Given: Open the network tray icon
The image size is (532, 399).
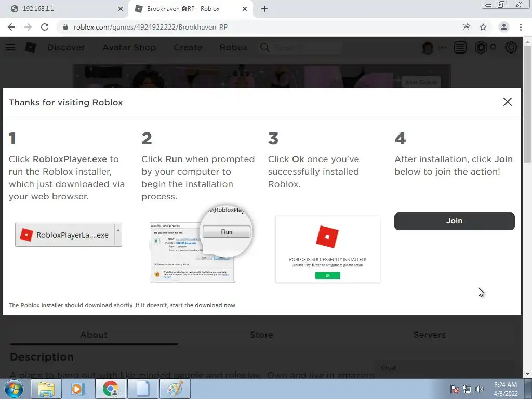Looking at the screenshot, I should (x=467, y=389).
